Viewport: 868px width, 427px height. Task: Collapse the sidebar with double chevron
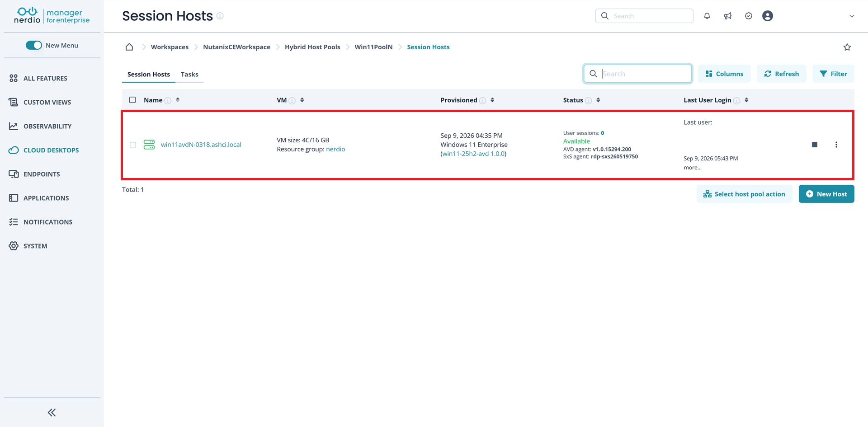point(52,413)
